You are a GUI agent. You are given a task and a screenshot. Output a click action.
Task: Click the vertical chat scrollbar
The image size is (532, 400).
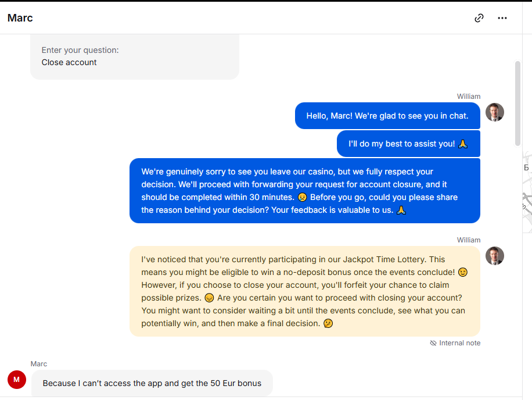click(x=517, y=103)
